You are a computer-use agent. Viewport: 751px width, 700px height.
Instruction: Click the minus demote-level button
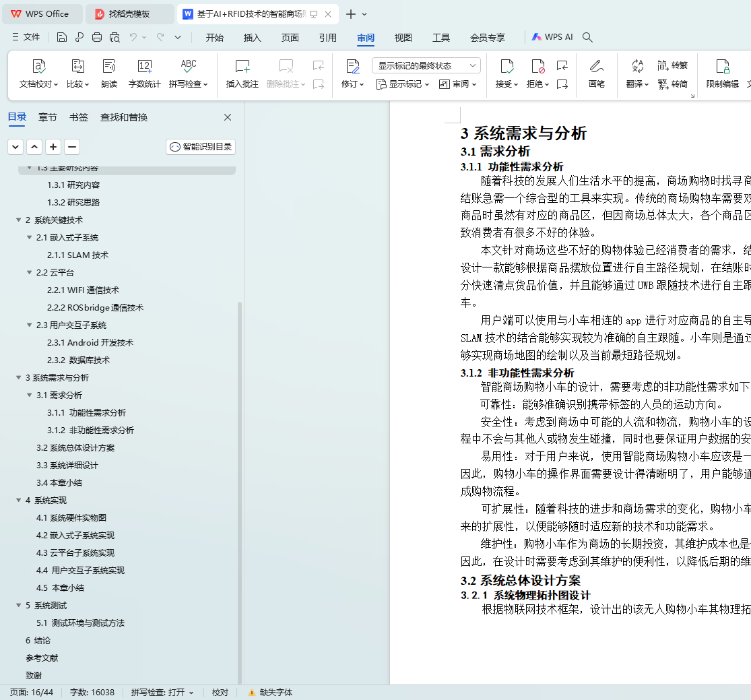(x=72, y=147)
